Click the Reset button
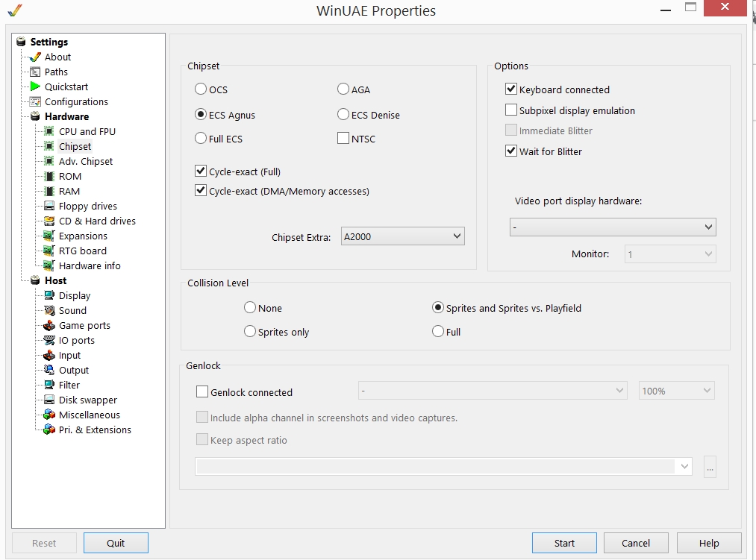Image resolution: width=756 pixels, height=560 pixels. click(44, 543)
